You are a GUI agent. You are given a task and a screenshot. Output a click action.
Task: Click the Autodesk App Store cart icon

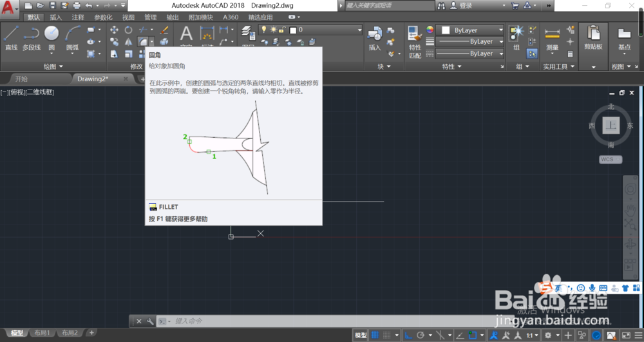(x=515, y=5)
